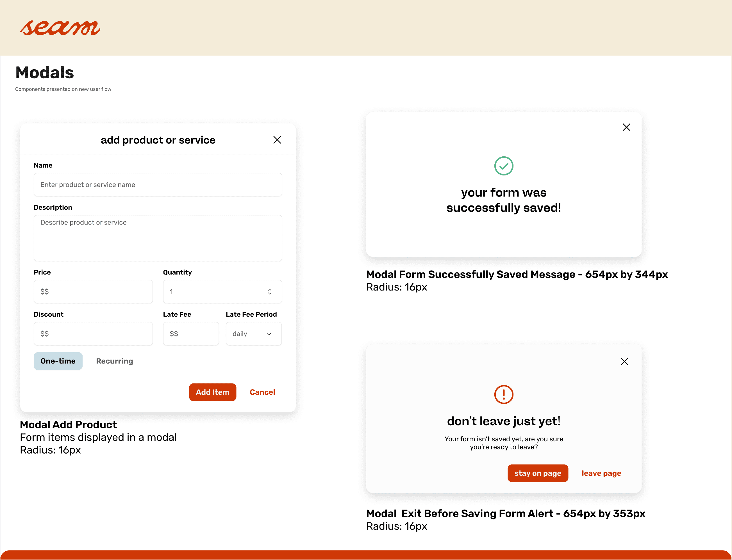Image resolution: width=732 pixels, height=560 pixels.
Task: Switch to Recurring billing option
Action: click(114, 361)
